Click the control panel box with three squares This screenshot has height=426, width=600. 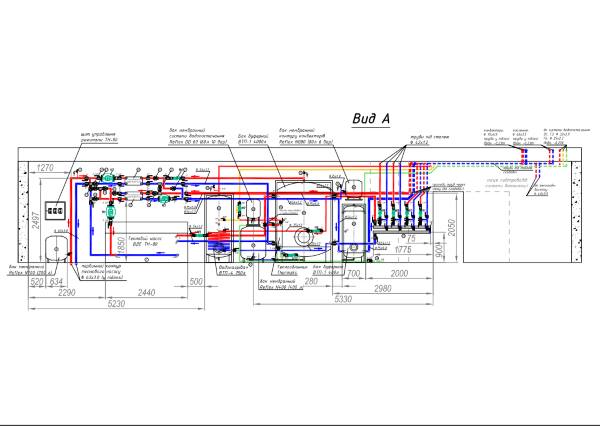click(59, 210)
